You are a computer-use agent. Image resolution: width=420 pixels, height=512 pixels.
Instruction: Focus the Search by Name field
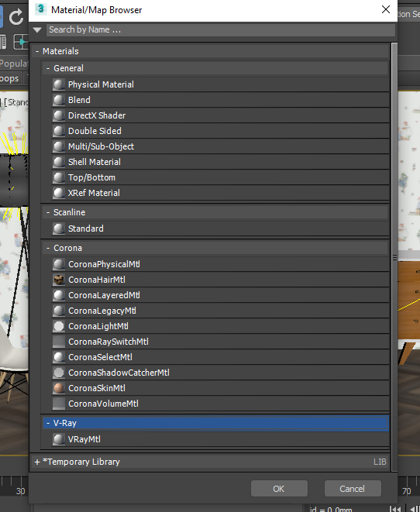tap(221, 30)
